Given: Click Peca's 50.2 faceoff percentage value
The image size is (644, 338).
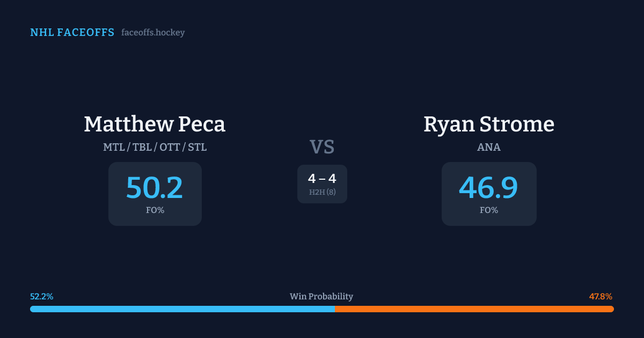Looking at the screenshot, I should coord(155,188).
